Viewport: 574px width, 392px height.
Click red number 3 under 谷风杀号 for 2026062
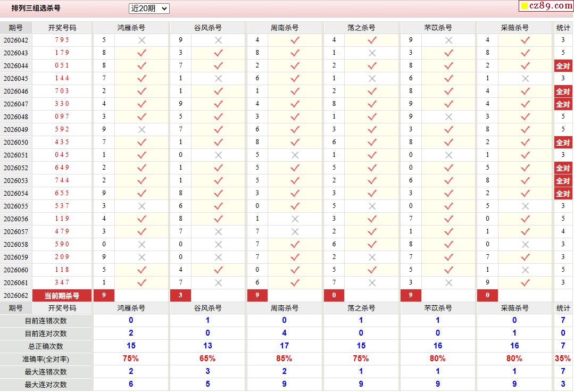point(180,296)
